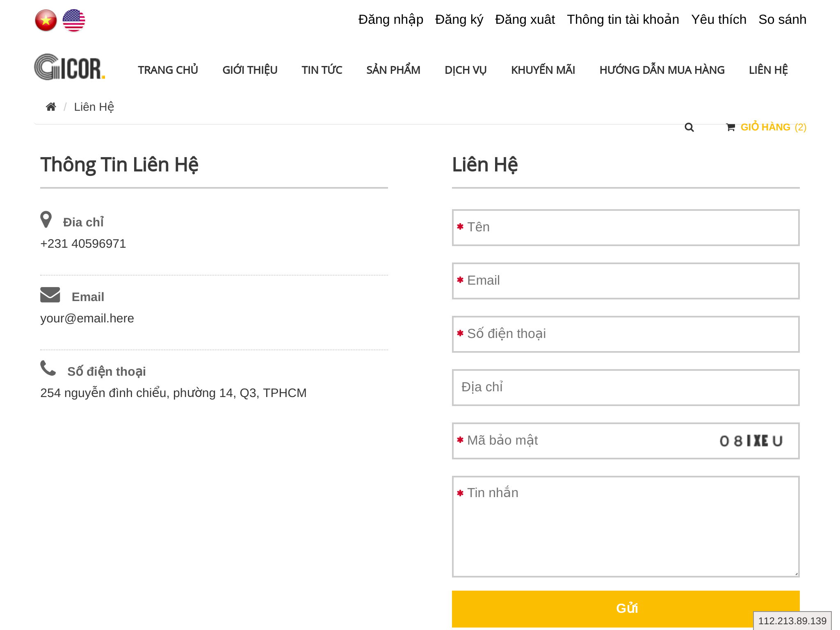This screenshot has height=630, width=840.
Task: Select GIỚI THIỆU in main menu
Action: (250, 70)
